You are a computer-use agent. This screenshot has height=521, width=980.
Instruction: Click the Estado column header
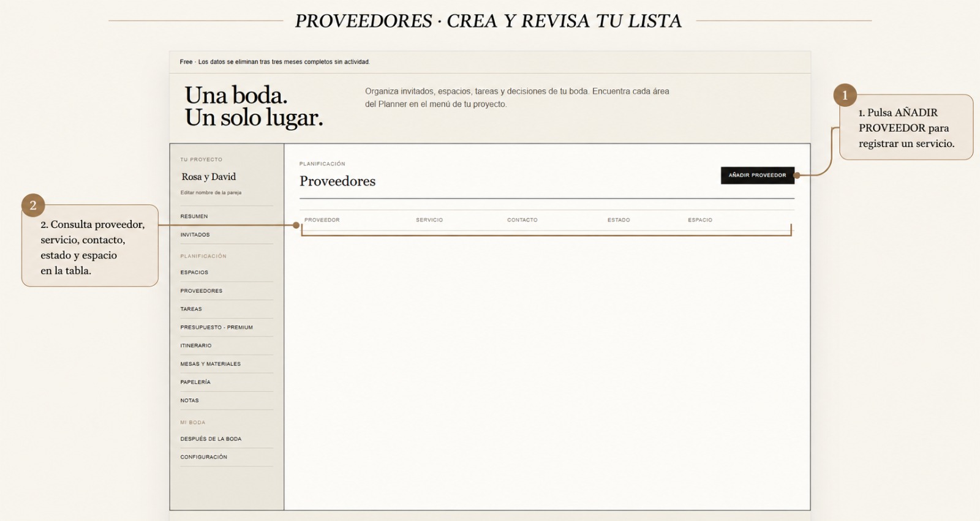619,220
